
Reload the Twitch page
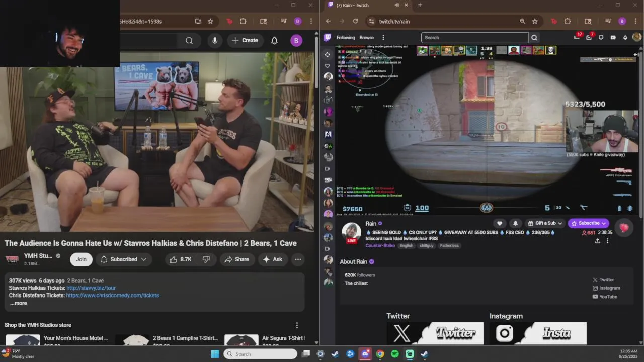(x=355, y=21)
